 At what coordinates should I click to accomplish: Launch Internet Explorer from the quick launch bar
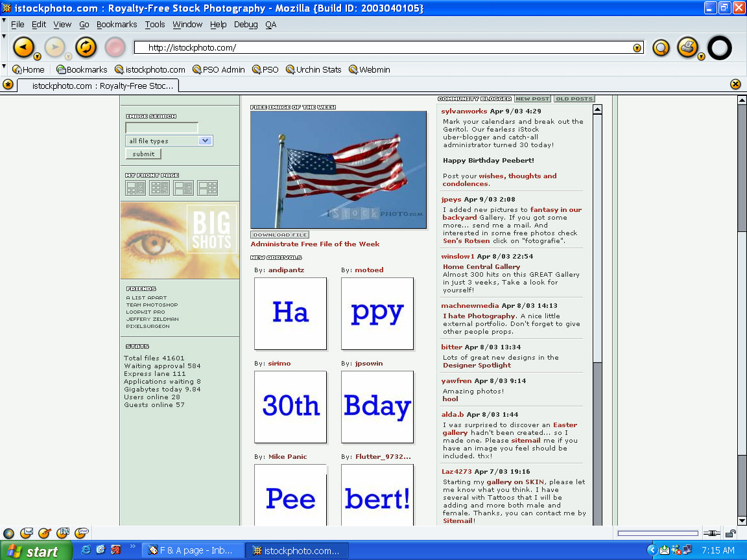pyautogui.click(x=86, y=550)
